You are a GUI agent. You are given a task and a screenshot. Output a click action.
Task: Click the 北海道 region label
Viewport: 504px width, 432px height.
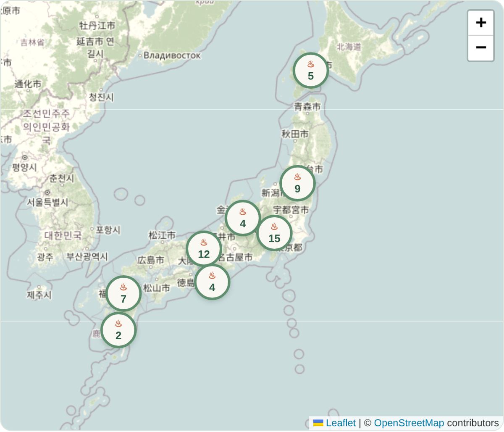tap(349, 47)
